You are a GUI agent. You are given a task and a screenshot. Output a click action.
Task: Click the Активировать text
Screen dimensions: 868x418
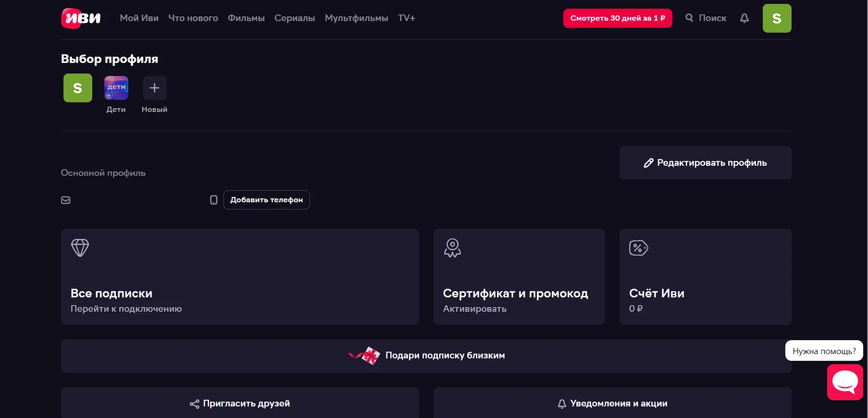pyautogui.click(x=475, y=308)
